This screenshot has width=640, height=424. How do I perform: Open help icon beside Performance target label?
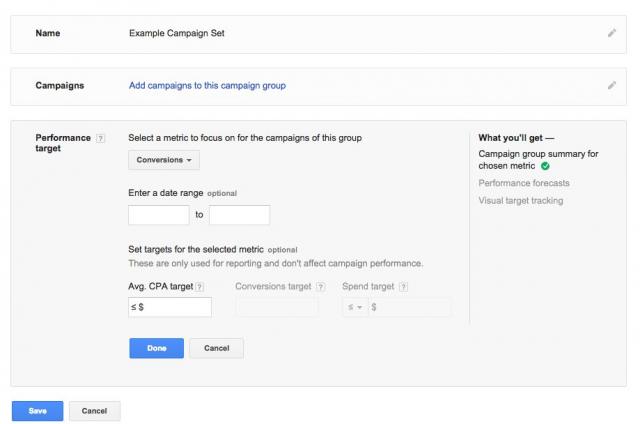[101, 138]
